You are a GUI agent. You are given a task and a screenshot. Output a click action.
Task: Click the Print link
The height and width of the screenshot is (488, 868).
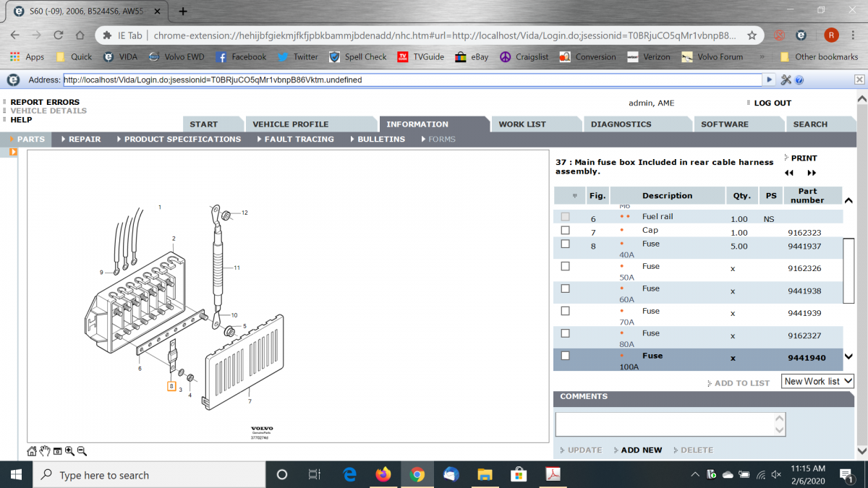click(803, 158)
